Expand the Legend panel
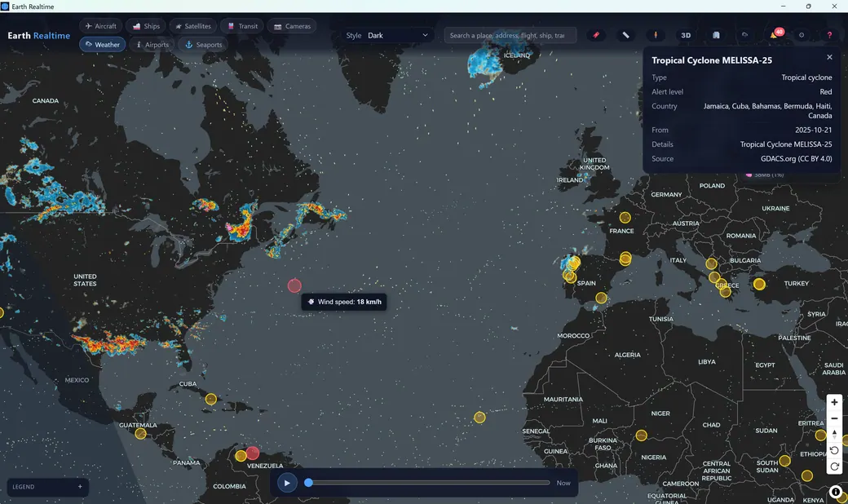This screenshot has width=848, height=504. 47,487
